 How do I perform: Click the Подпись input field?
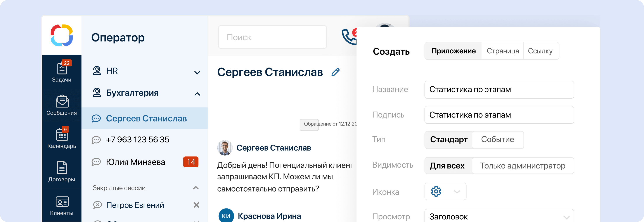tap(499, 115)
